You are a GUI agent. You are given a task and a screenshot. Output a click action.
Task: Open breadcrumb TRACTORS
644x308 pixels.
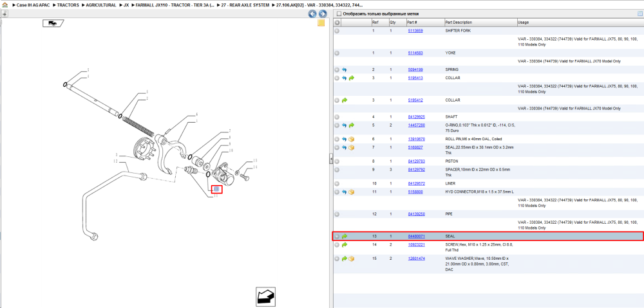68,5
